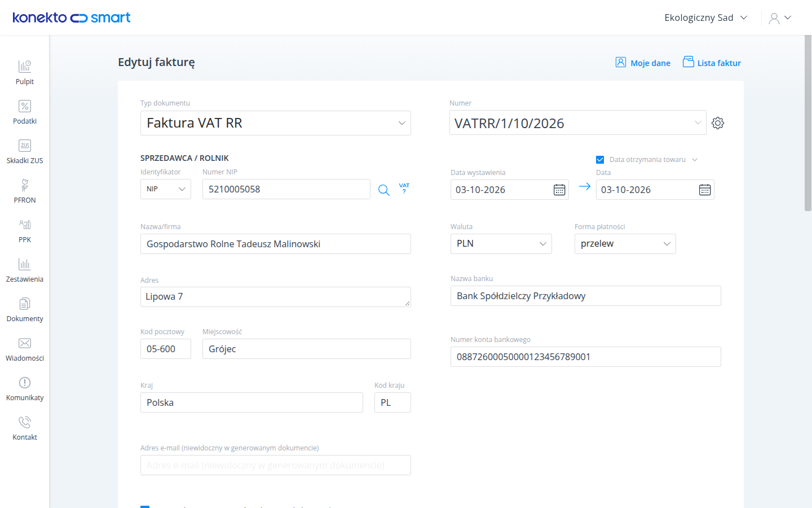The height and width of the screenshot is (508, 812).
Task: Click the Kod kraju PL field
Action: (x=392, y=402)
